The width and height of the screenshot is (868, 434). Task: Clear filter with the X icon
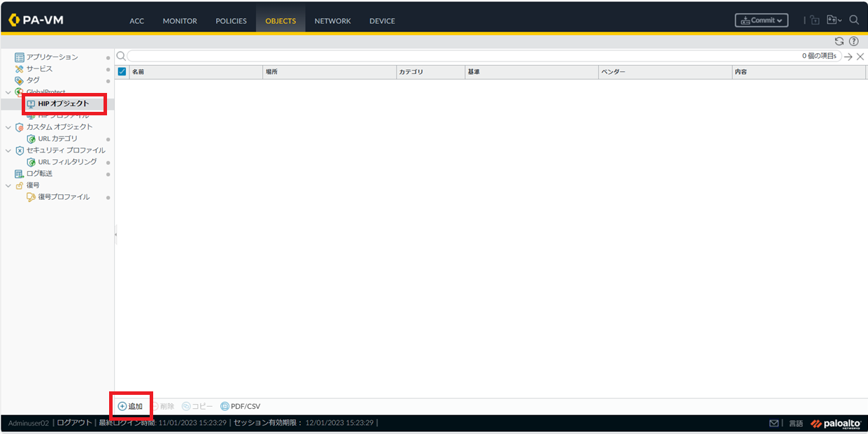click(x=860, y=57)
